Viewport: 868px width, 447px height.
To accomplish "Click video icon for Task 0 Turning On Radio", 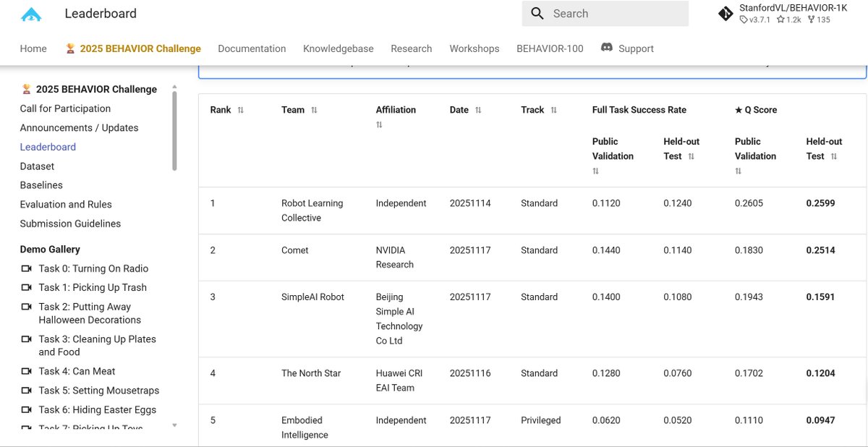I will point(27,268).
